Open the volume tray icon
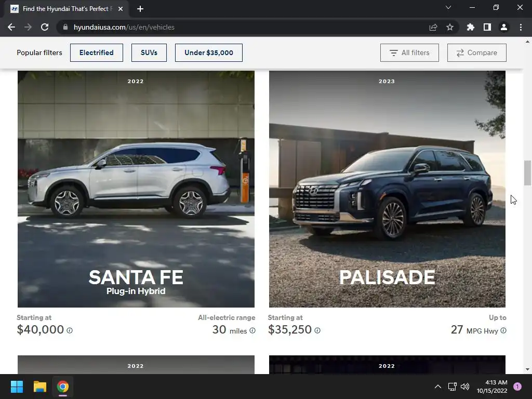 click(465, 387)
